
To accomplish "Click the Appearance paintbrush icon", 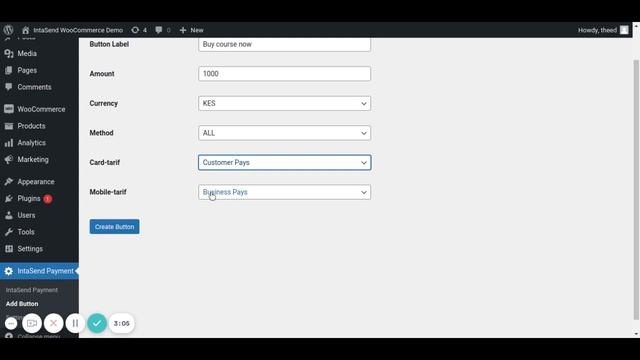I will tap(9, 182).
